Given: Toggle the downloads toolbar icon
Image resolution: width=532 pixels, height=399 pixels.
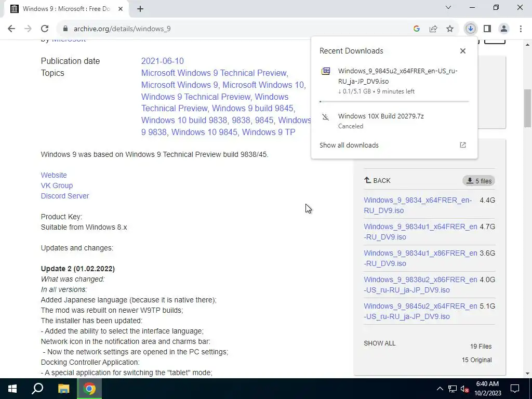Looking at the screenshot, I should pyautogui.click(x=470, y=29).
